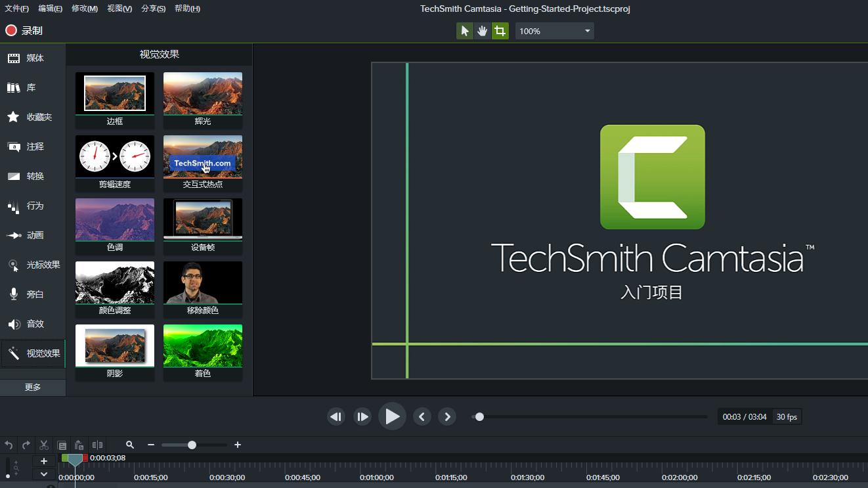
Task: Click the Split clip icon
Action: click(97, 445)
